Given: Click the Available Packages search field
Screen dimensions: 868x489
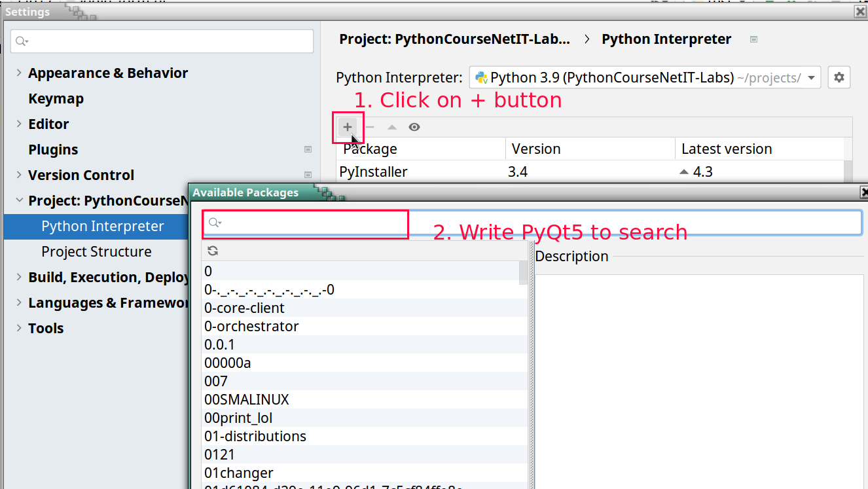Looking at the screenshot, I should coord(532,223).
